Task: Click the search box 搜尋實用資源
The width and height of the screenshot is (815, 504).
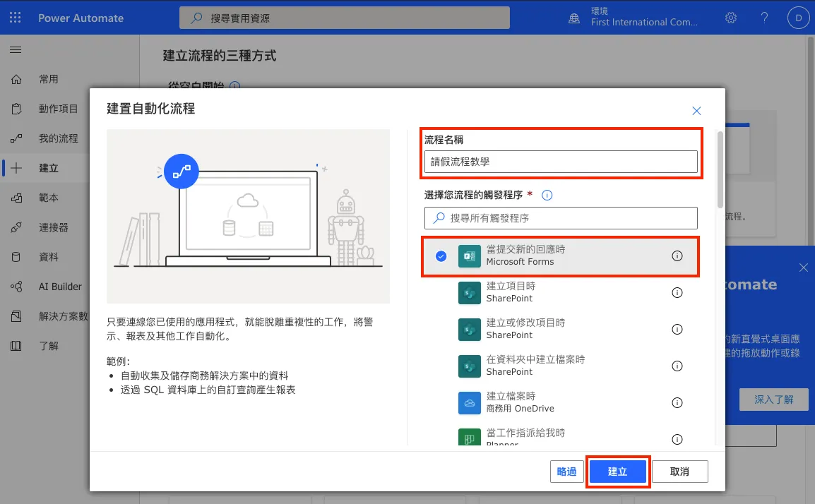Action: tap(344, 18)
